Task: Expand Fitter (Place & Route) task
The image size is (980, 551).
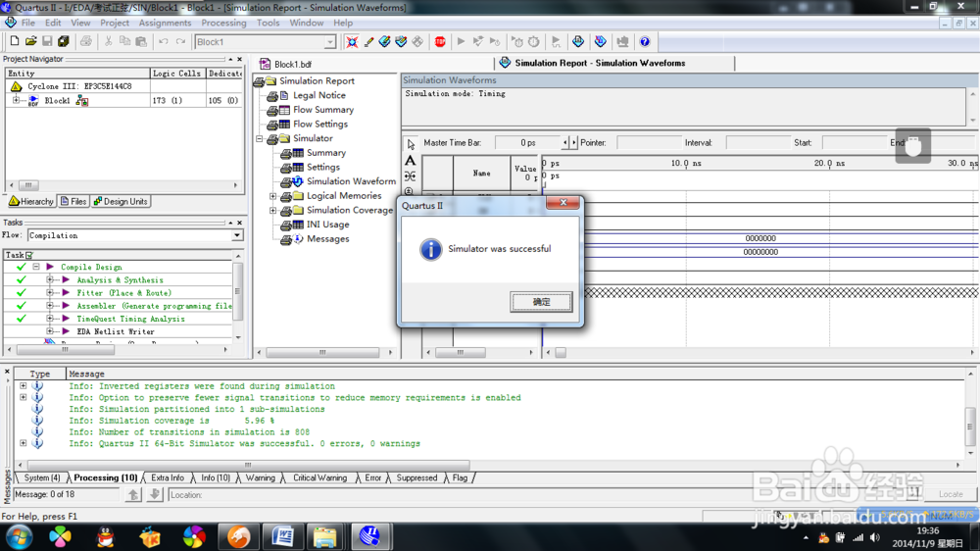Action: coord(50,293)
